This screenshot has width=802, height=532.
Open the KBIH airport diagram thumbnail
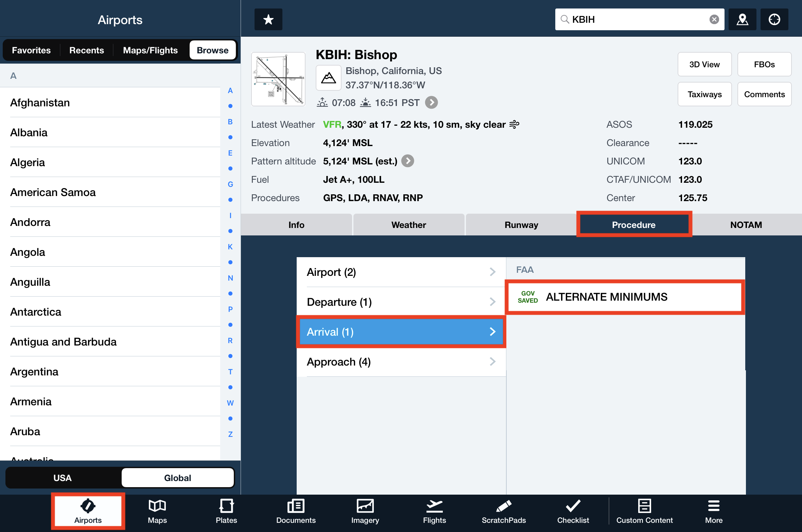pos(278,79)
